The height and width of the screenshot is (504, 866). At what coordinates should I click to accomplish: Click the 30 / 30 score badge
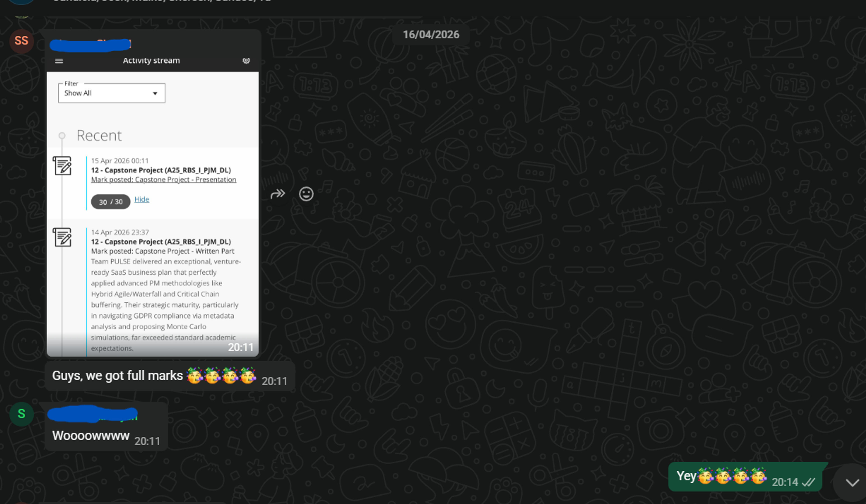[x=111, y=202]
